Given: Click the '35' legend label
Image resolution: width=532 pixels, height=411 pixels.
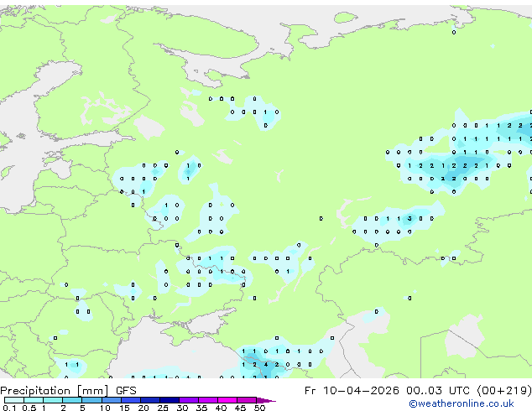Looking at the screenshot, I should click(x=202, y=408).
